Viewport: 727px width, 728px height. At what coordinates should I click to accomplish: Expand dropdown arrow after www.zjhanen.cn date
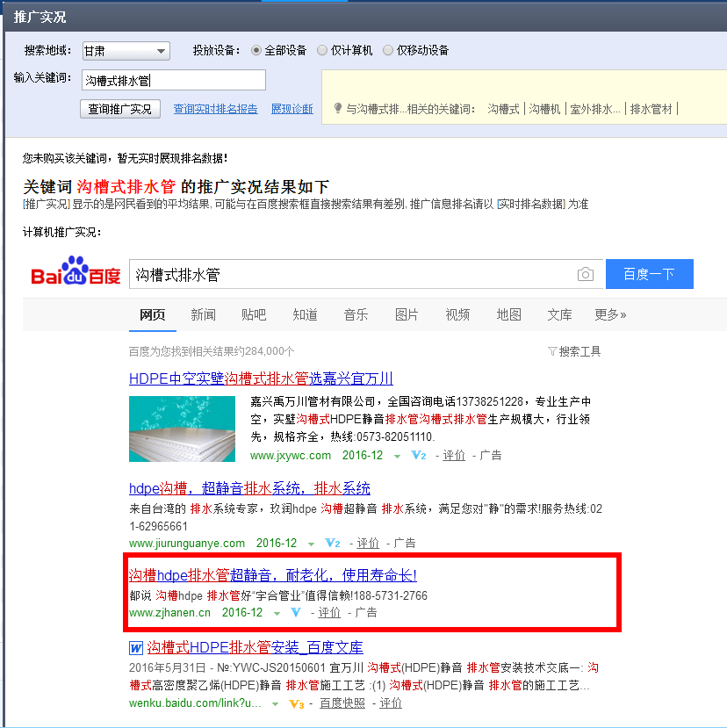(x=277, y=613)
